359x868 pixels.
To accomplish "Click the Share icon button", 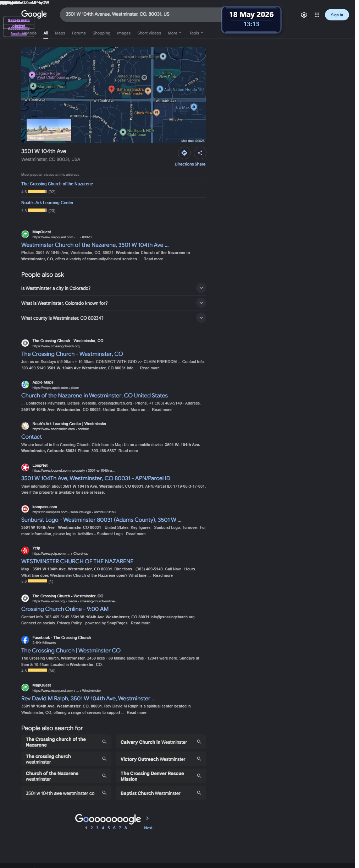I will coord(200,153).
